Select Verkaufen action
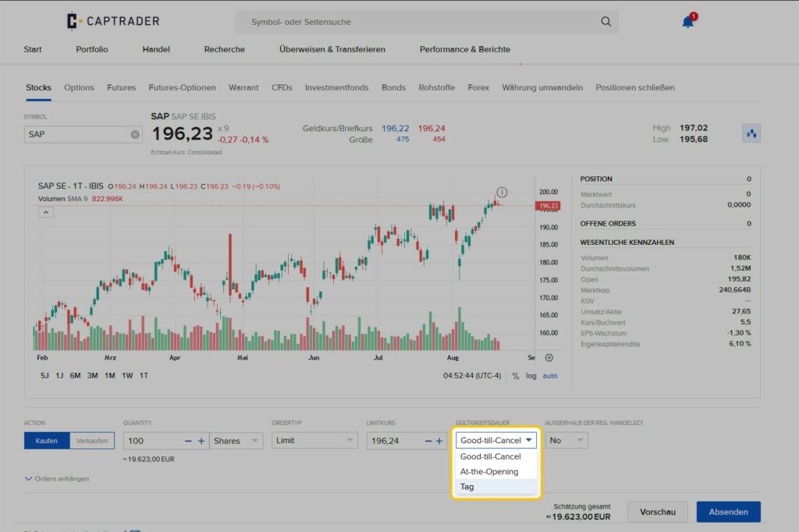Viewport: 799px width, 532px height. pyautogui.click(x=92, y=441)
